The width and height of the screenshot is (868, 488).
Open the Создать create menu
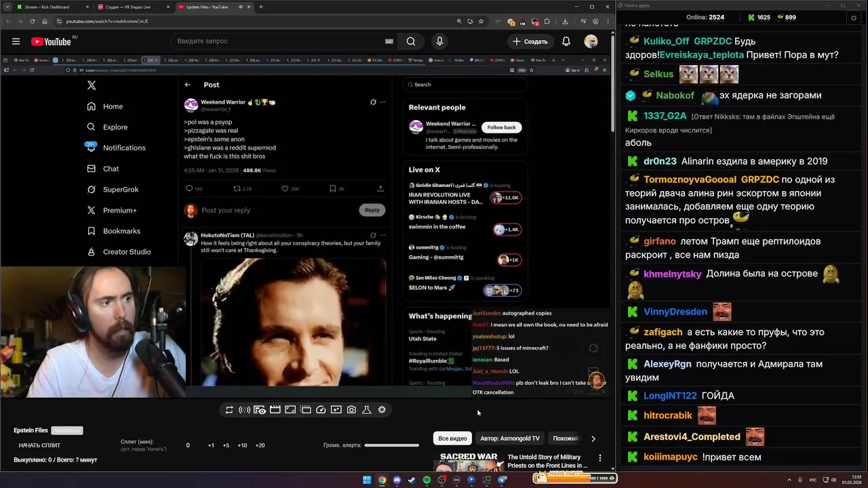[530, 41]
